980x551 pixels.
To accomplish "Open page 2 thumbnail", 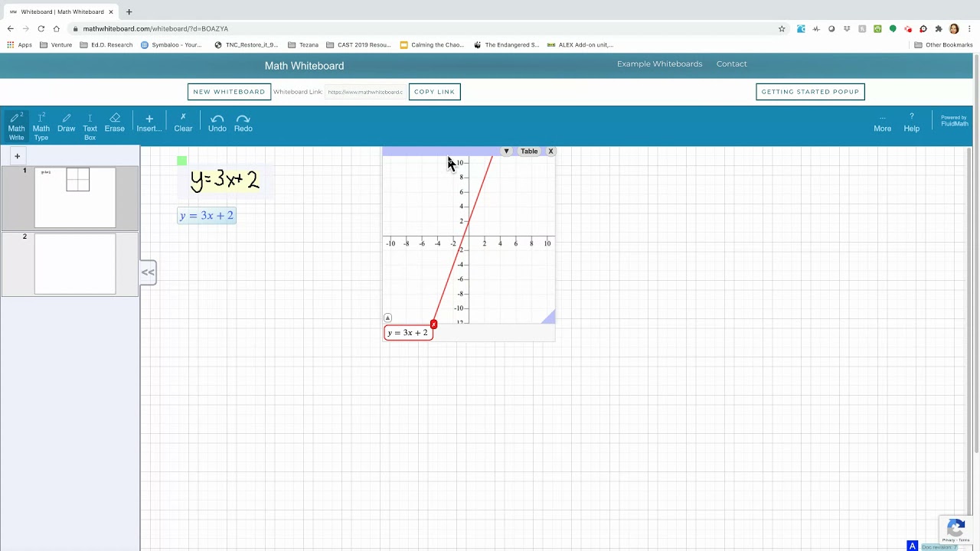I will (x=75, y=264).
